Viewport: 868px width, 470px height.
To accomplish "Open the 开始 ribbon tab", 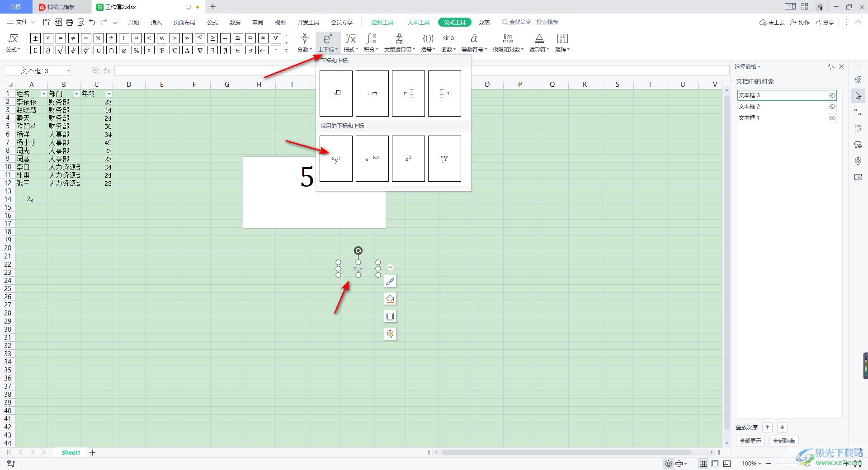I will tap(134, 22).
